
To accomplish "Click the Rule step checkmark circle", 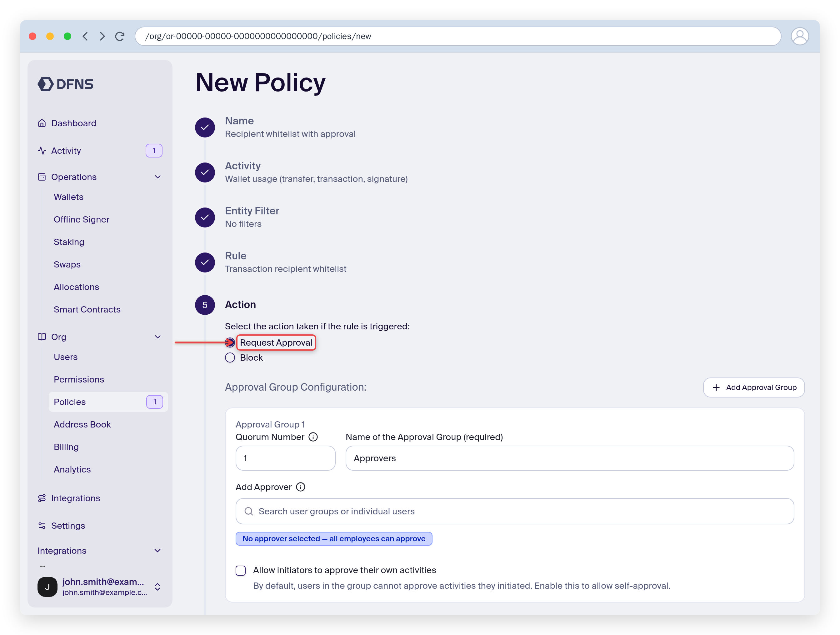I will point(205,262).
